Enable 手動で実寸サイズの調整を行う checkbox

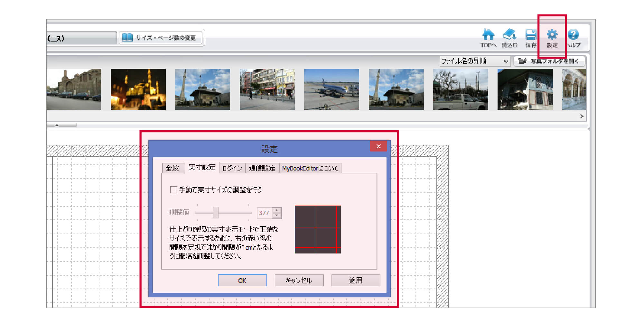pyautogui.click(x=173, y=190)
